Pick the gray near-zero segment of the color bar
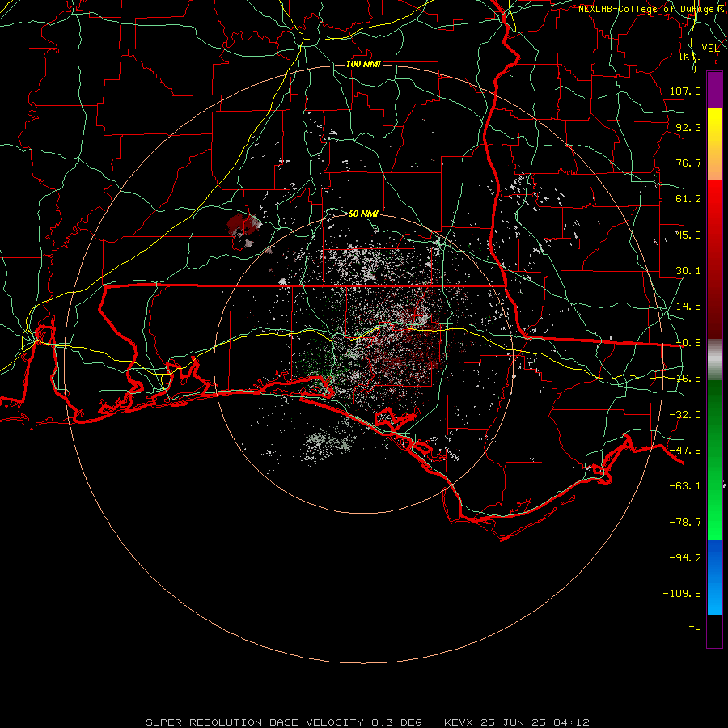Image resolution: width=728 pixels, height=728 pixels. click(714, 360)
